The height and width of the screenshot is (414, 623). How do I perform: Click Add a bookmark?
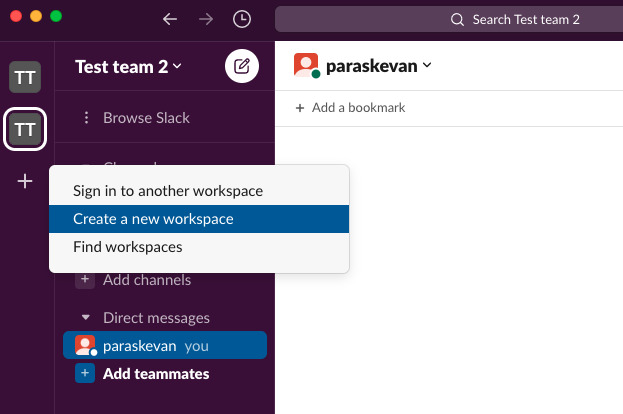[358, 108]
